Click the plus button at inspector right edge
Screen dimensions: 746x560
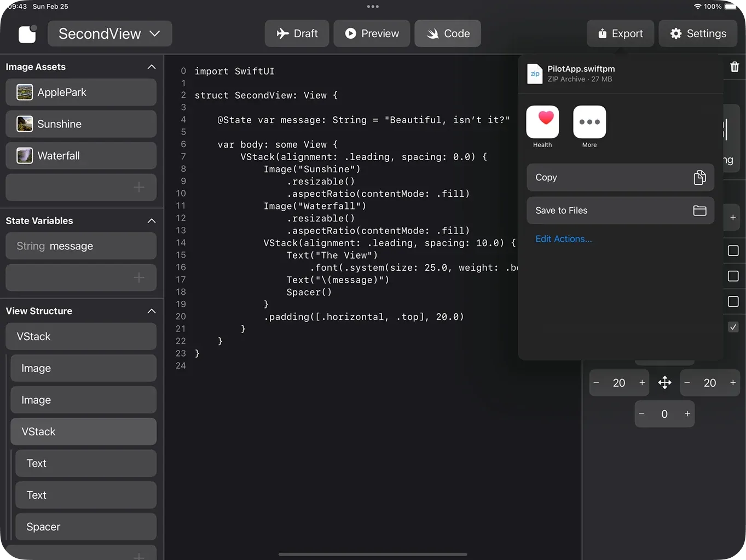(x=732, y=218)
